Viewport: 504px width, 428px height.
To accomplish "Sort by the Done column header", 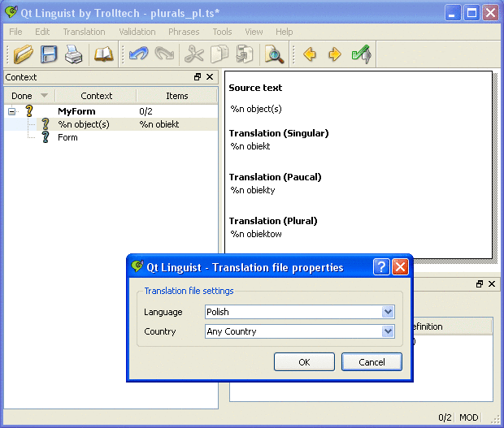I will (x=29, y=96).
